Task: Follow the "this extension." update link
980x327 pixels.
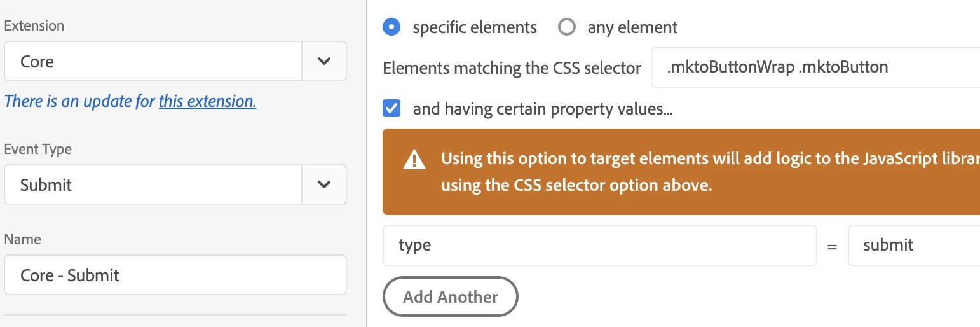Action: pyautogui.click(x=207, y=101)
